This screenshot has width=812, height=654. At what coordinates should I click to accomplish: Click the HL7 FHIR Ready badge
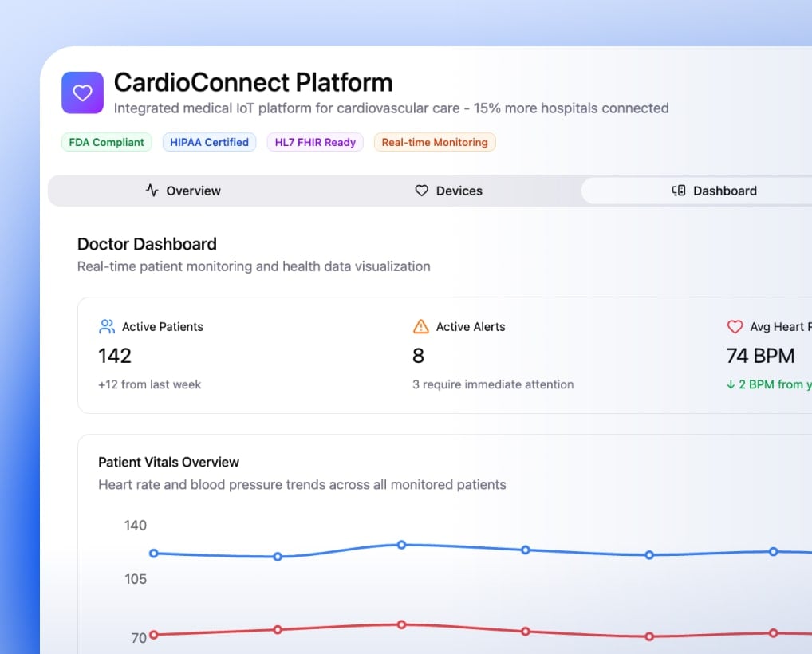(x=315, y=142)
